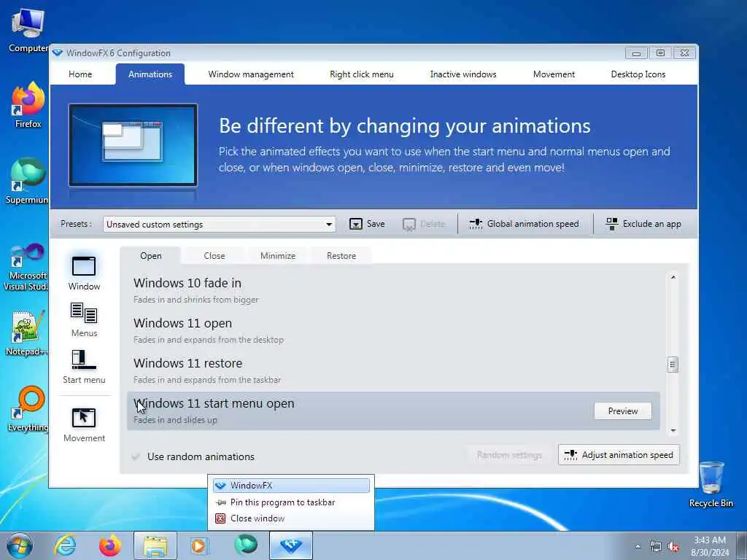
Task: Select the Windows 11 open animation
Action: pyautogui.click(x=393, y=330)
